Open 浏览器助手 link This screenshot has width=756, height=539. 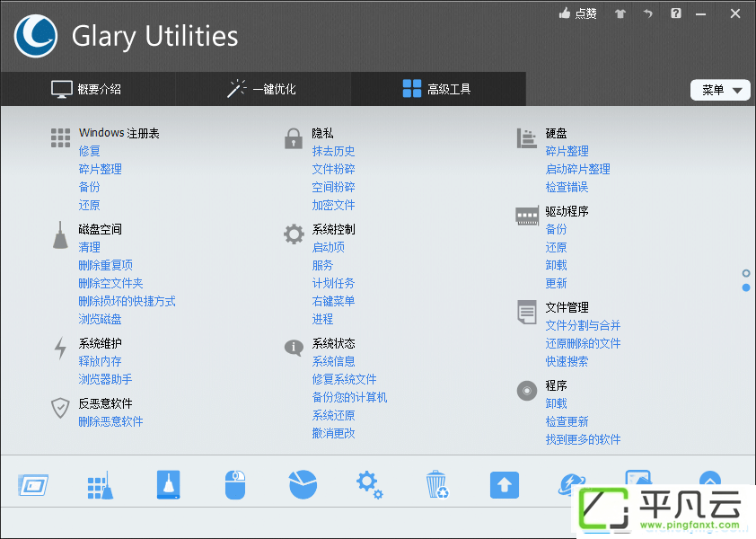tap(106, 379)
